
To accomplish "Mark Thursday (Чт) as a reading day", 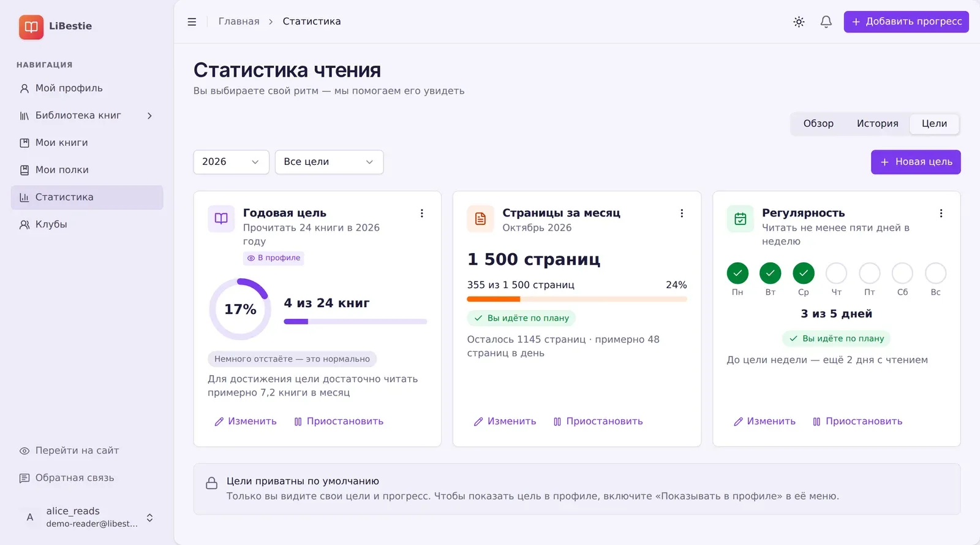I will click(x=837, y=273).
